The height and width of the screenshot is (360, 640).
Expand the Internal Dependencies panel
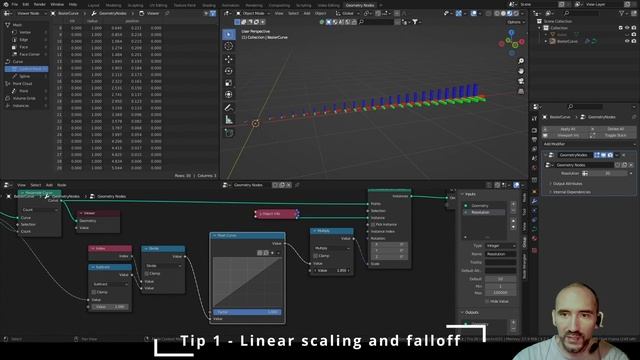(x=571, y=192)
